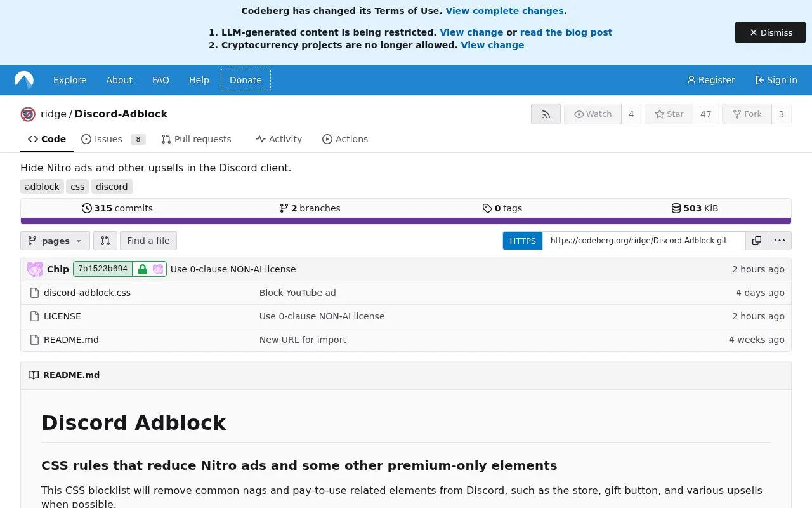Open FAQ in the top navigation

[x=160, y=80]
